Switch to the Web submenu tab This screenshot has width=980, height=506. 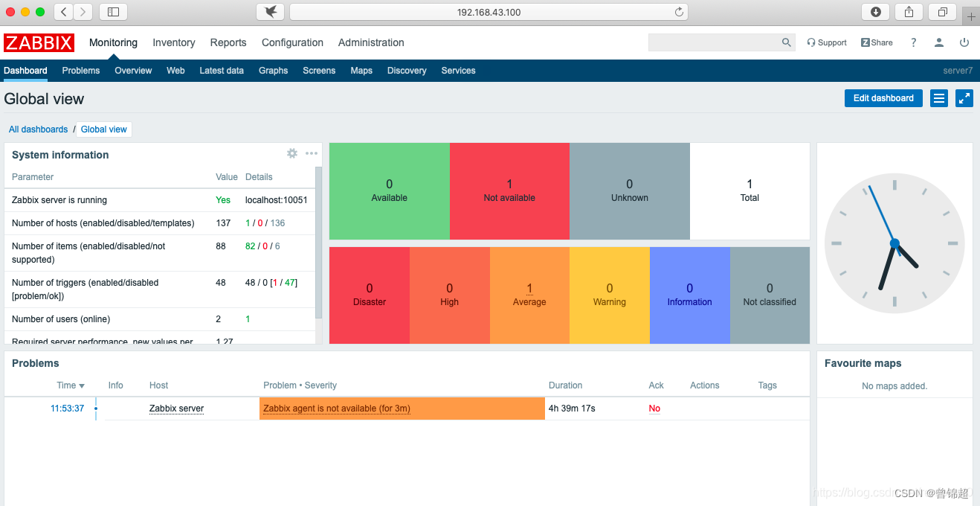click(175, 71)
